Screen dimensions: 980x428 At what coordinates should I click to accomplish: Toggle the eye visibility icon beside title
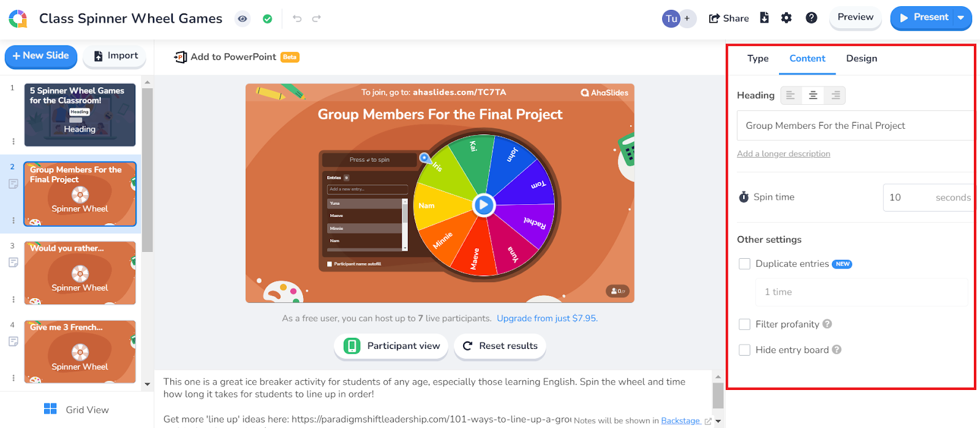[243, 19]
